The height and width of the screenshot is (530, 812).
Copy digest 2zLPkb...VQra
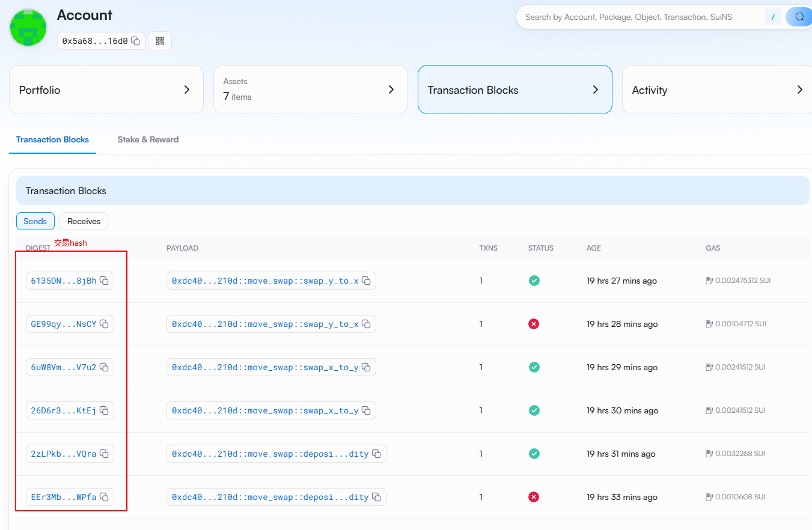click(x=104, y=454)
